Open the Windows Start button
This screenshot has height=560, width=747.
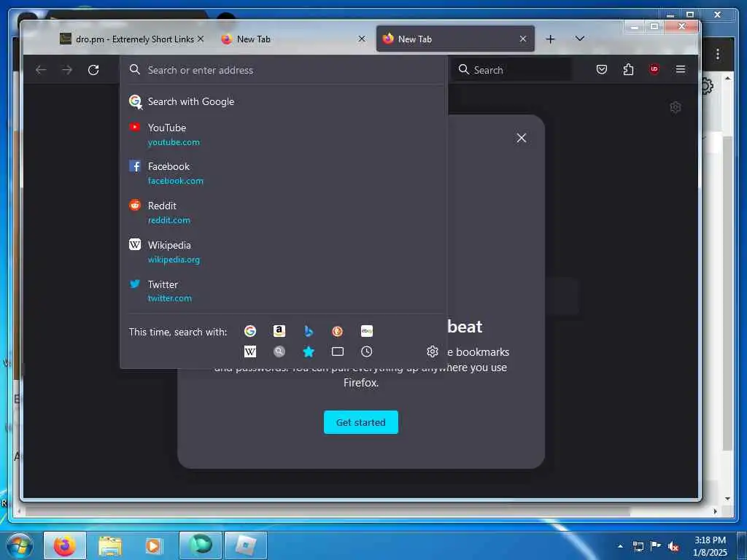click(20, 545)
